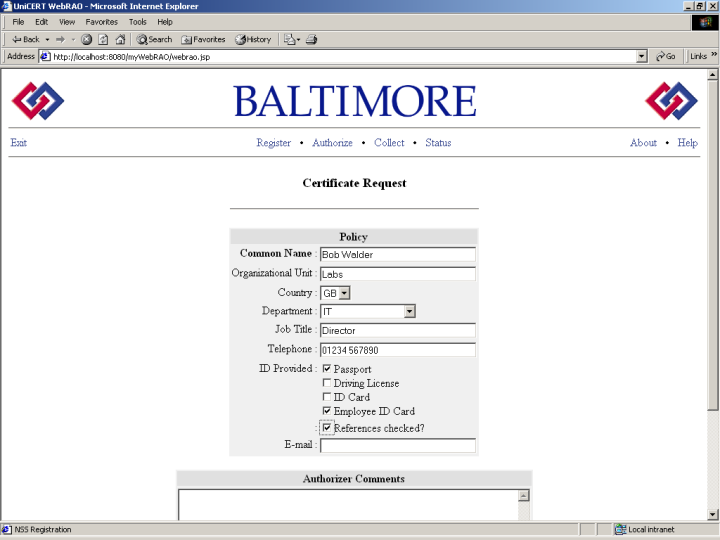Click the NSS Registration status bar text
This screenshot has height=540, width=720.
(43, 529)
